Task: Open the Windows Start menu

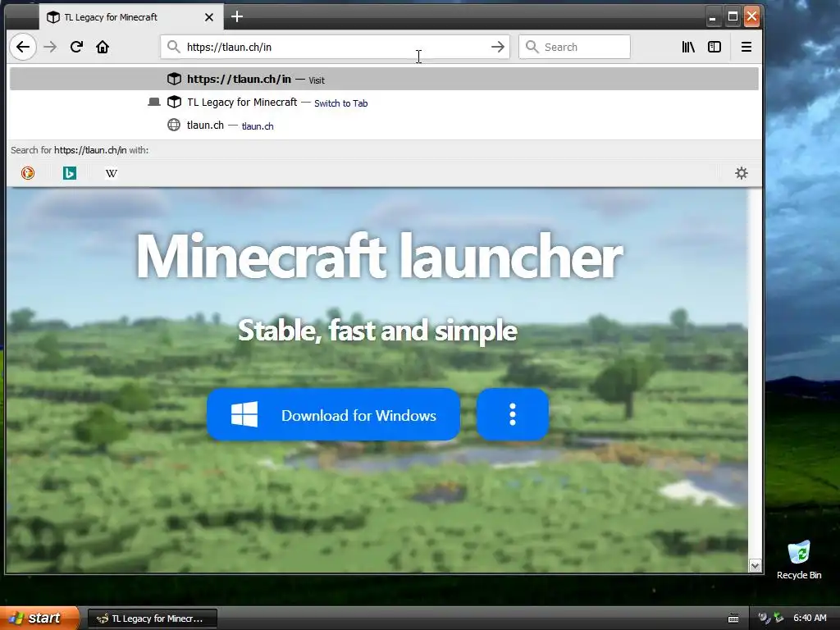Action: tap(39, 619)
